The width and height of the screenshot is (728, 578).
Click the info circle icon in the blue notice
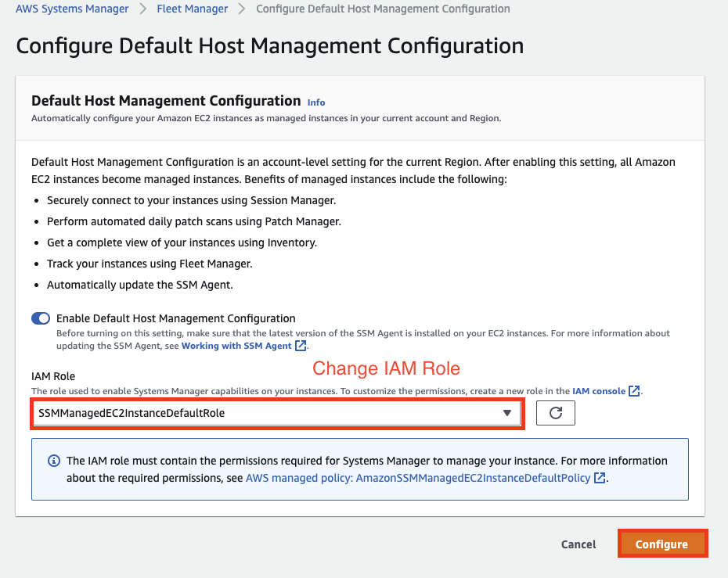54,461
